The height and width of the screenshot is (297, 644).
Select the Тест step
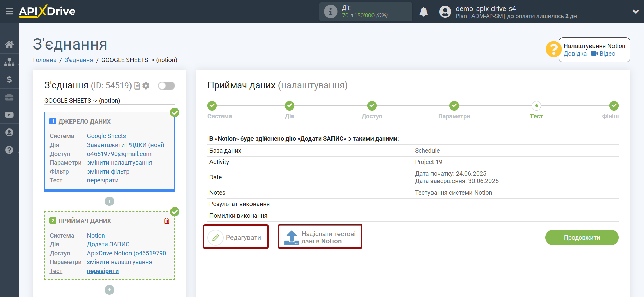tap(536, 106)
